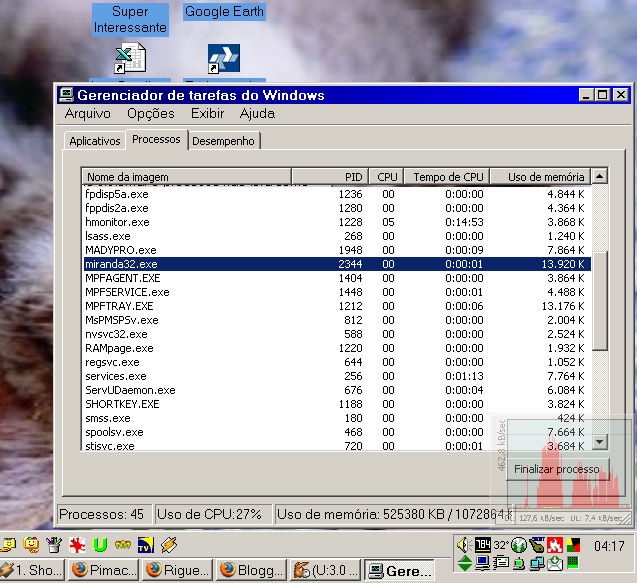Switch to the Pimac... Firefox taskbar button
The image size is (637, 583).
click(104, 570)
